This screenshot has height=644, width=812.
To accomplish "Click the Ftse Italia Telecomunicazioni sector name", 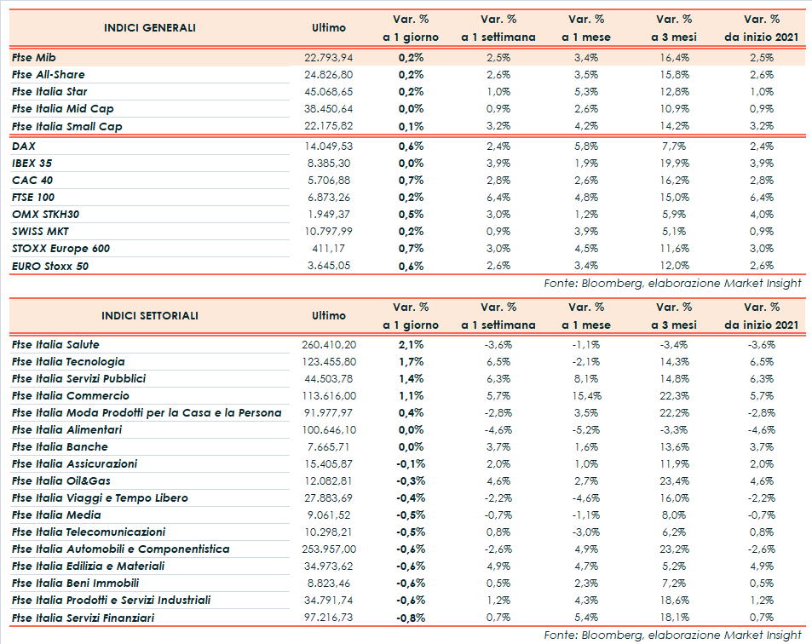I will click(89, 532).
